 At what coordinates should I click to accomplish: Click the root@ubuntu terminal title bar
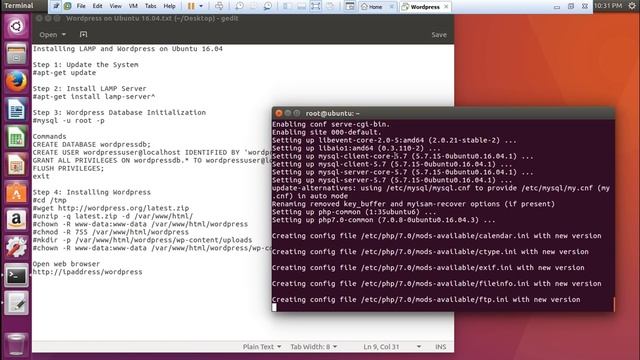[443, 113]
